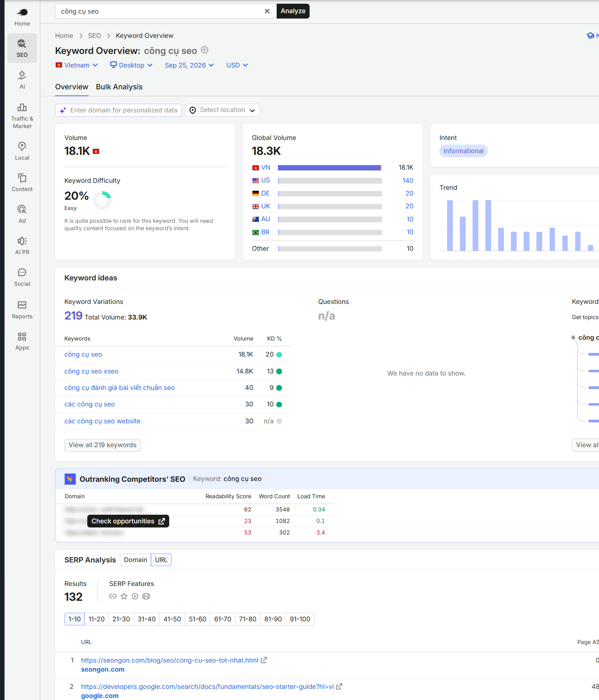The height and width of the screenshot is (700, 599).
Task: Switch to the Bulk Analysis tab
Action: (119, 87)
